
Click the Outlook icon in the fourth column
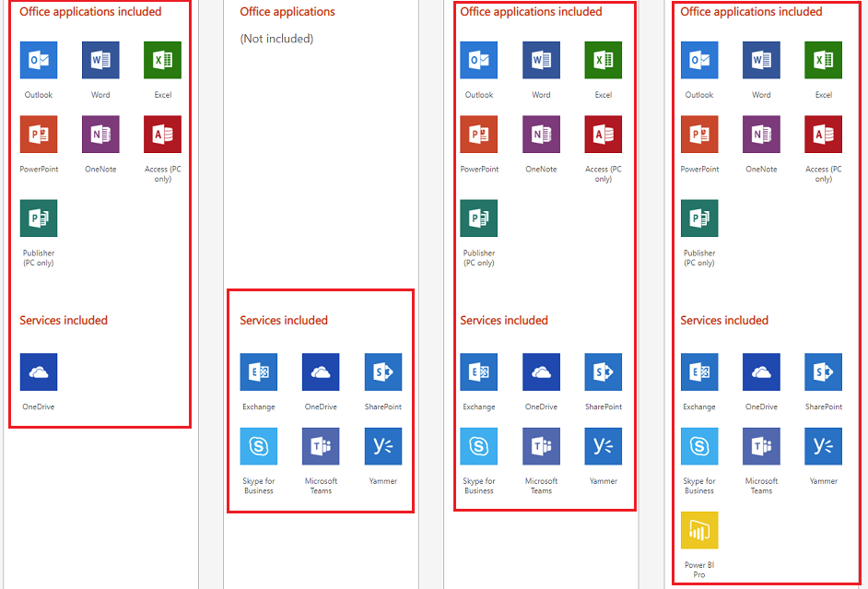pyautogui.click(x=699, y=60)
